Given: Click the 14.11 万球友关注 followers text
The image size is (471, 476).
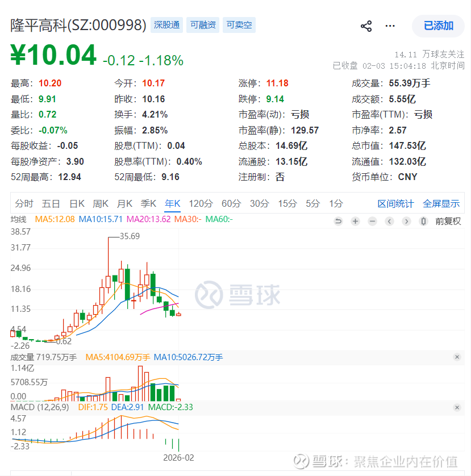Looking at the screenshot, I should (430, 55).
